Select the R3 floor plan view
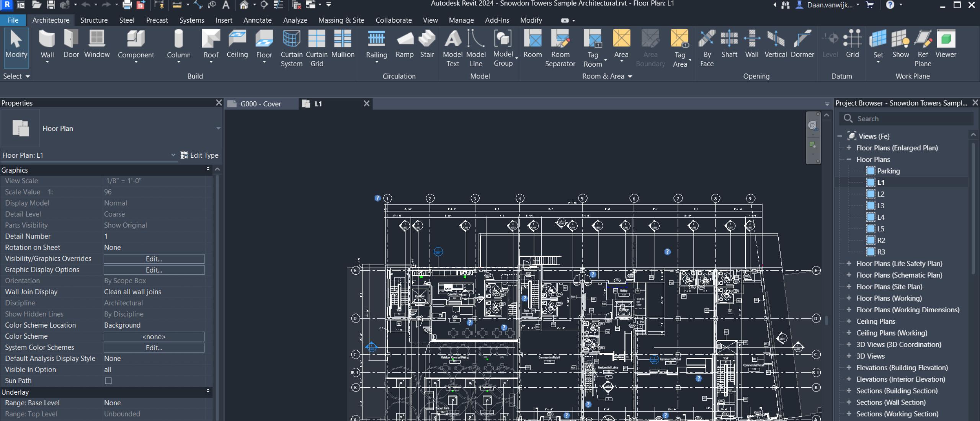Viewport: 980px width, 421px height. pos(881,252)
